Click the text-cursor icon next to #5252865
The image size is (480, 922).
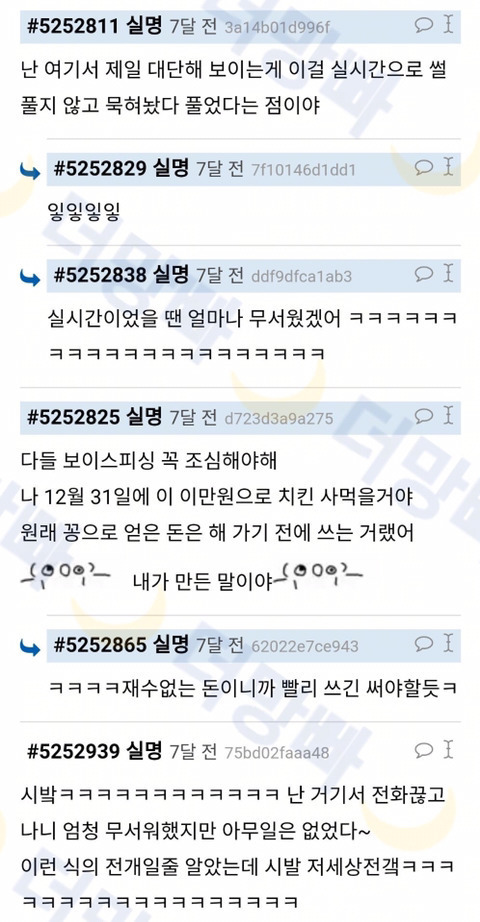[x=448, y=643]
